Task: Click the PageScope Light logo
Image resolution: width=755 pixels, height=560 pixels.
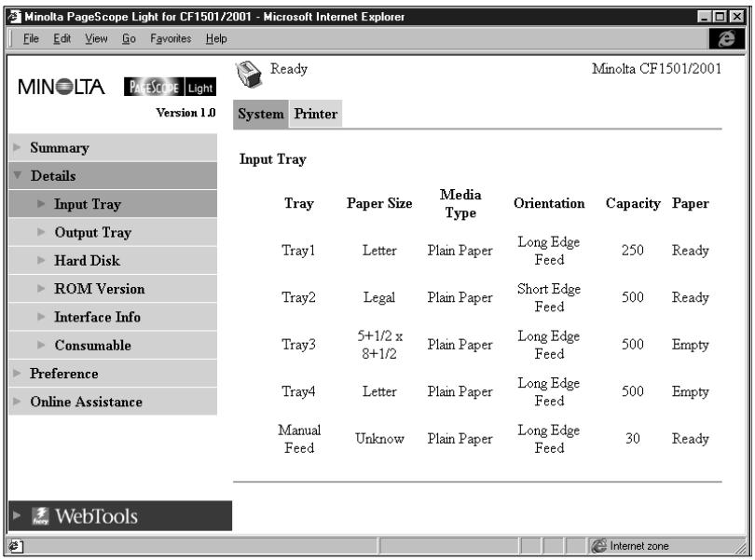Action: (170, 88)
